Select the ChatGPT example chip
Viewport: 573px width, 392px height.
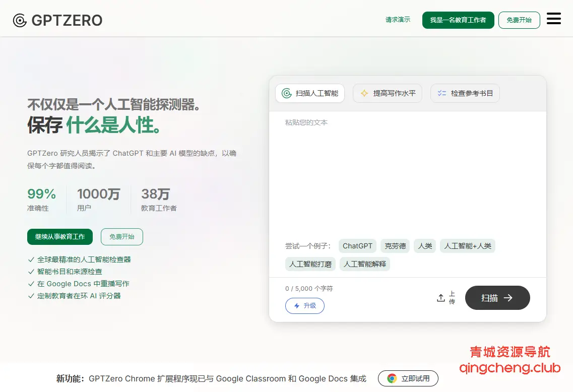coord(357,246)
